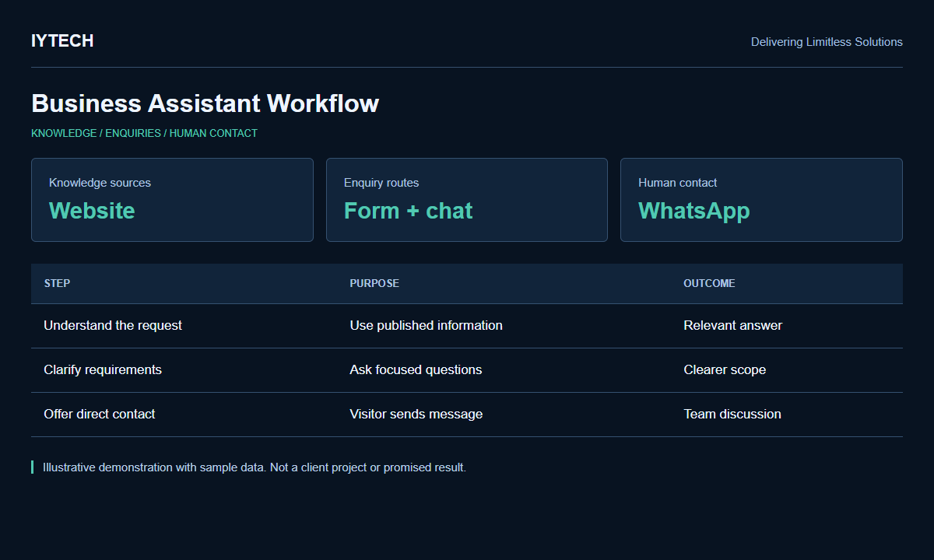Select the Knowledge sources label
Image resolution: width=934 pixels, height=560 pixels.
point(100,183)
